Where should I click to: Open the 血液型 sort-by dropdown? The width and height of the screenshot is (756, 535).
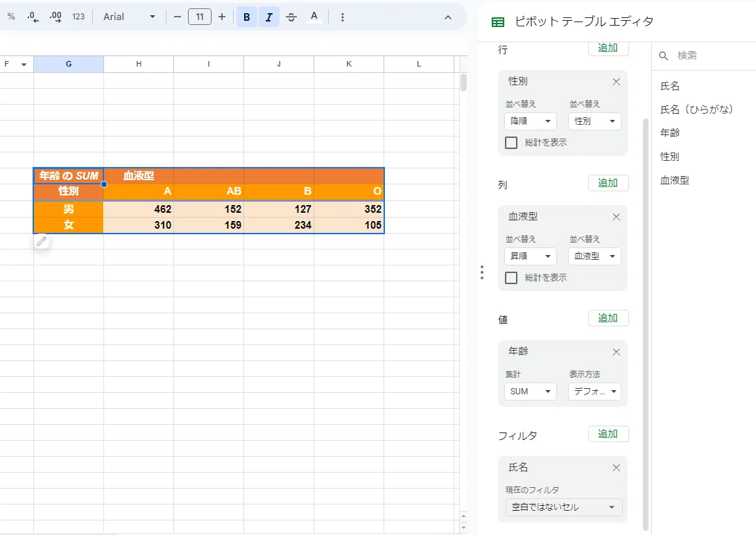point(594,256)
